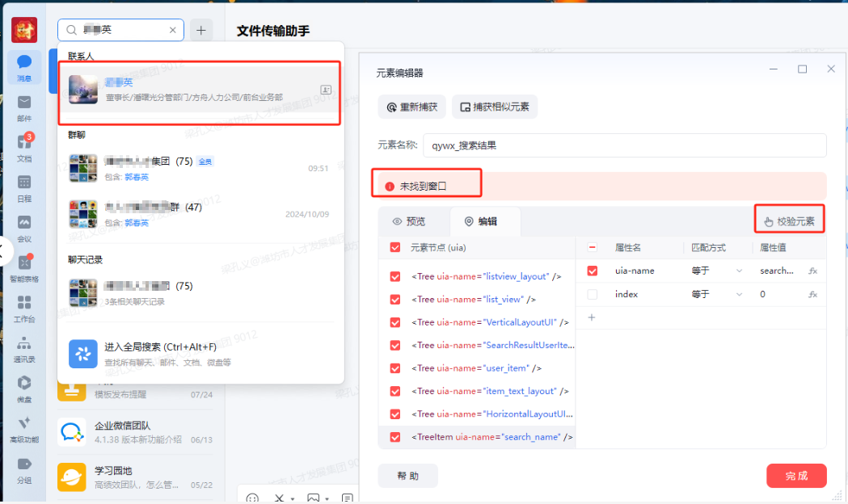Open the 文档 documents icon with badge
The width and height of the screenshot is (848, 504).
point(24,148)
